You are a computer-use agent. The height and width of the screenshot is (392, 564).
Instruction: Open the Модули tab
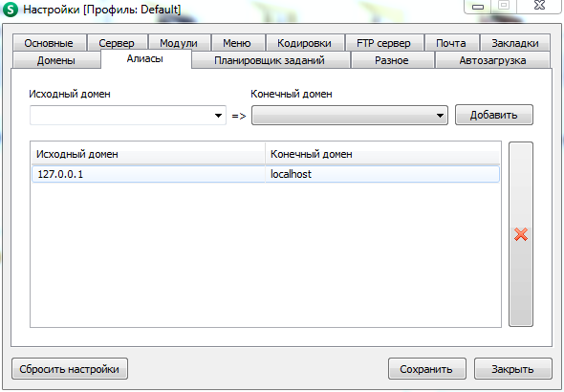coord(179,43)
